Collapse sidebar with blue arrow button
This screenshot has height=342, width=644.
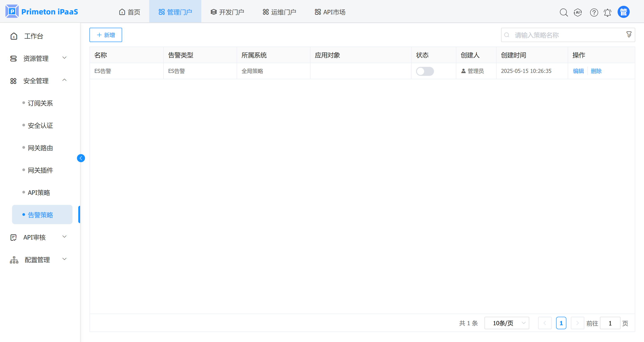click(x=81, y=158)
